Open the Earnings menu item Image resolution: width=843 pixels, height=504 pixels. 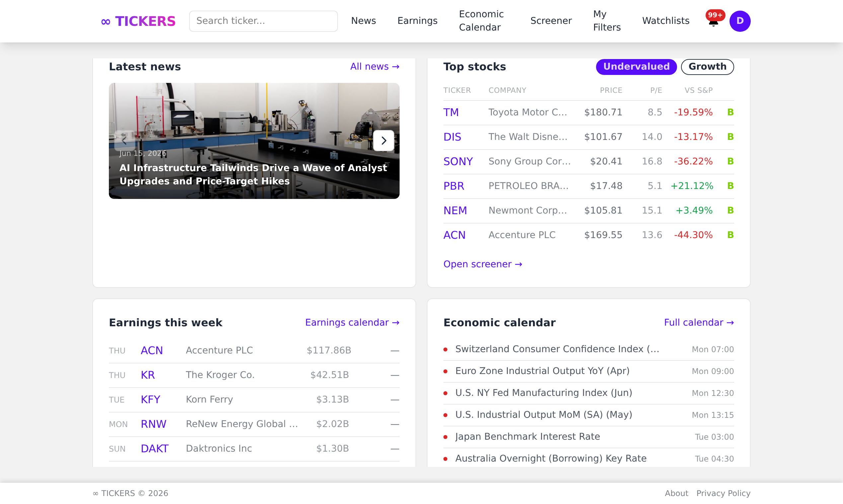[417, 21]
